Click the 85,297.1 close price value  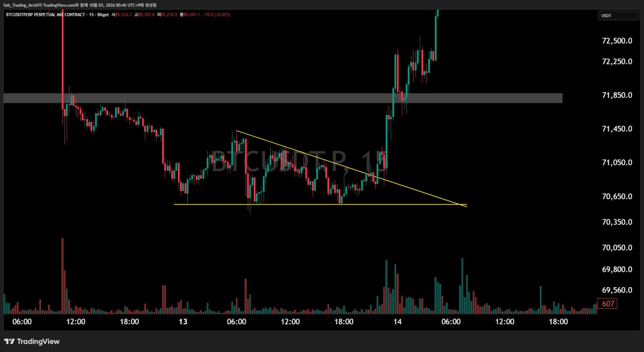tap(192, 15)
